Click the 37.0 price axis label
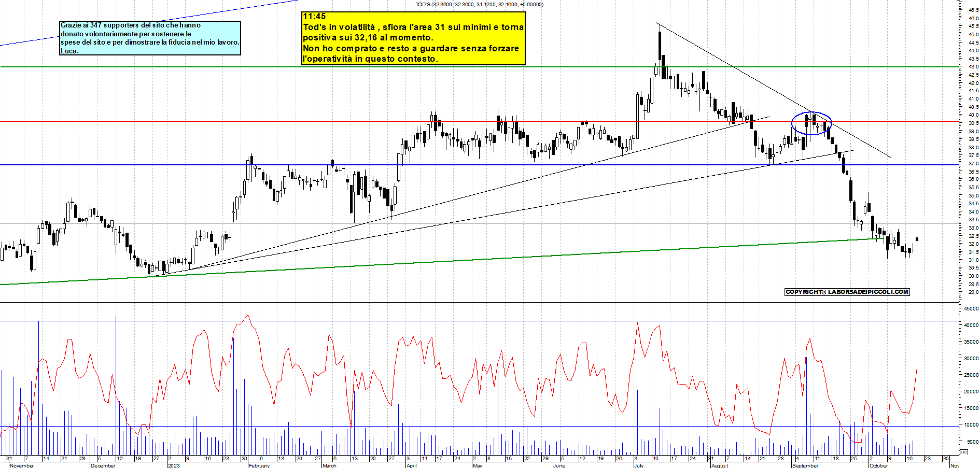980x468 pixels. click(x=973, y=163)
